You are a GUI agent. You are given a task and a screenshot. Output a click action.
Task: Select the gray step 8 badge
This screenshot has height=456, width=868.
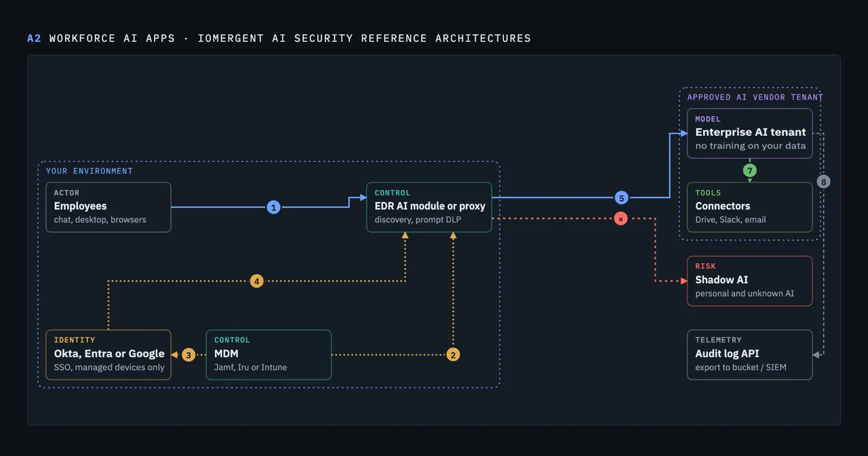point(823,181)
